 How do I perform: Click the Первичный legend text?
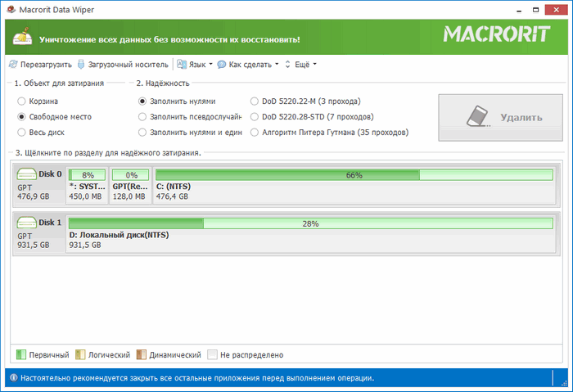pos(49,354)
